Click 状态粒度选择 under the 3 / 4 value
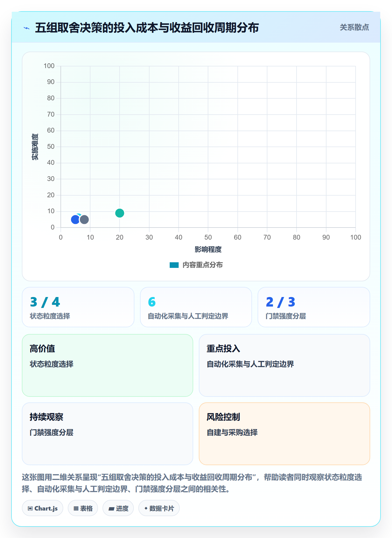Screen dimensions: 392x538 coord(50,316)
